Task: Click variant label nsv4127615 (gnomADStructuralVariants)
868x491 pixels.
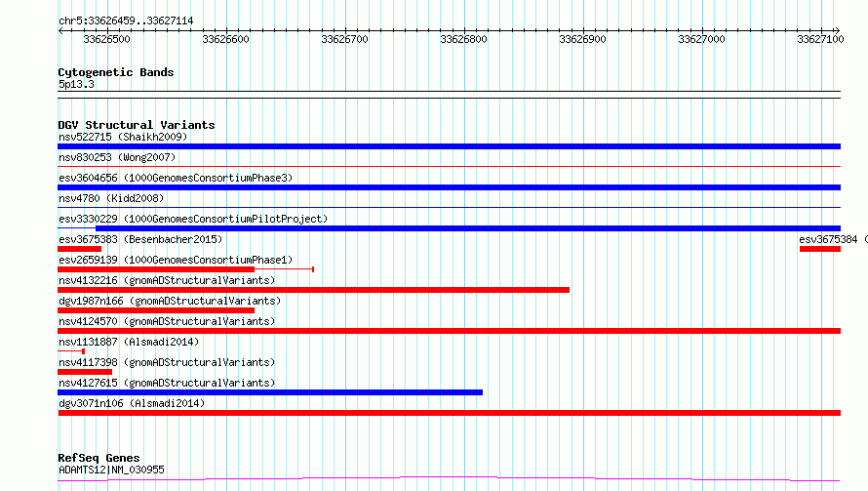Action: [x=167, y=383]
